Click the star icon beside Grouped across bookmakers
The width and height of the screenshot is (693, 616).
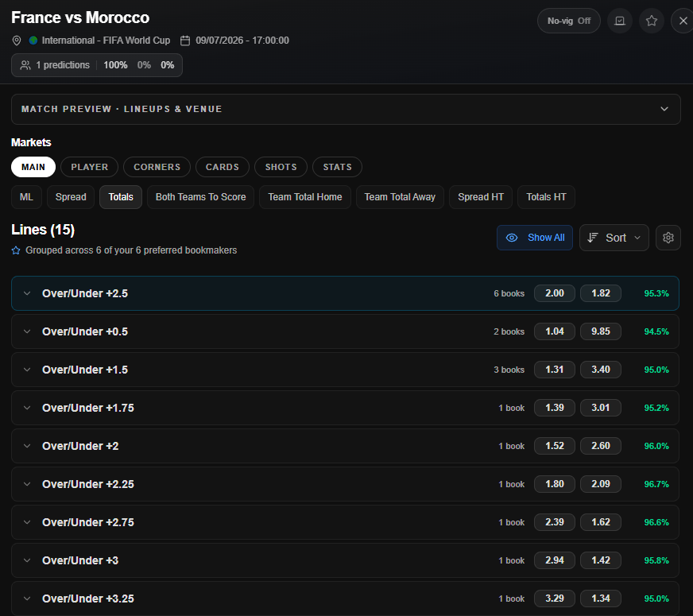coord(16,250)
